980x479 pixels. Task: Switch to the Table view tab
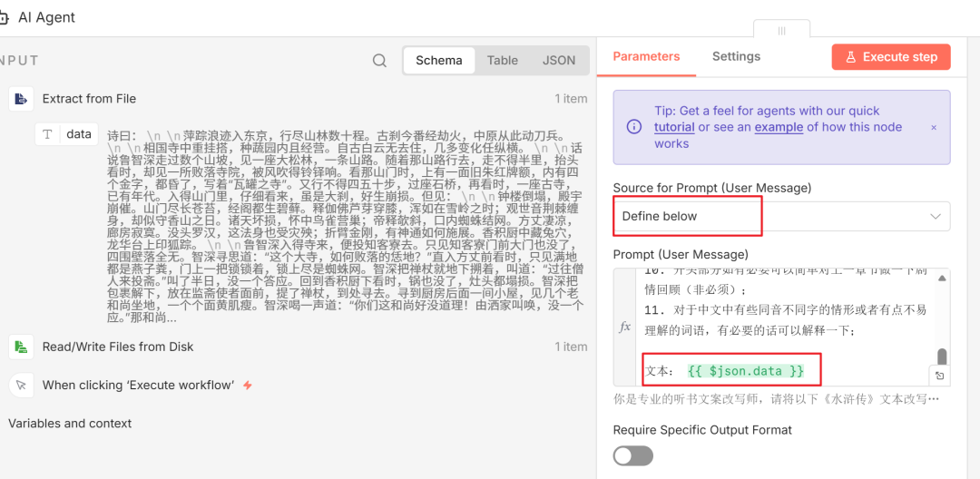pos(502,61)
